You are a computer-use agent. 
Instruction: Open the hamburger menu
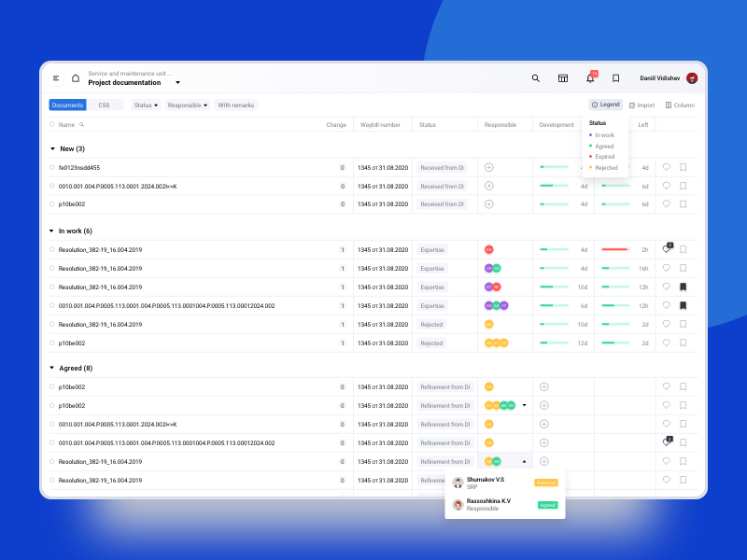point(56,78)
